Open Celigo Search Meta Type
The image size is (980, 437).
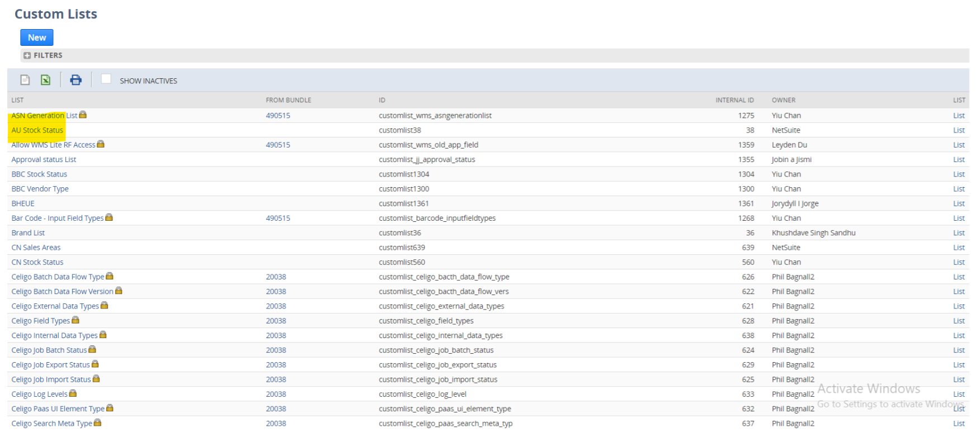tap(51, 424)
